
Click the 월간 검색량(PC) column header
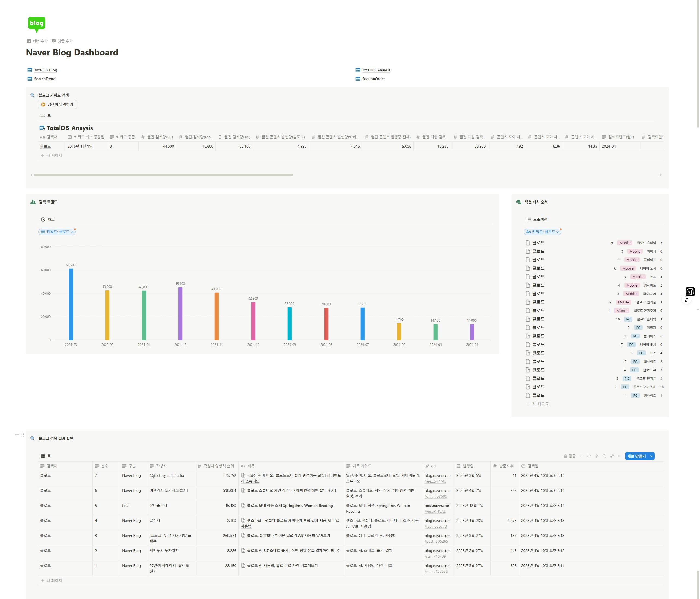click(157, 137)
